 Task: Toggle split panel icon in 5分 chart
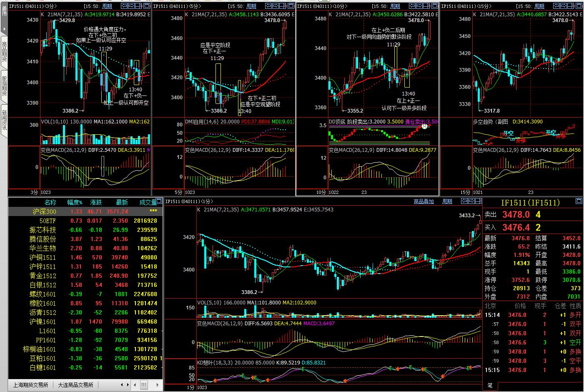click(283, 6)
